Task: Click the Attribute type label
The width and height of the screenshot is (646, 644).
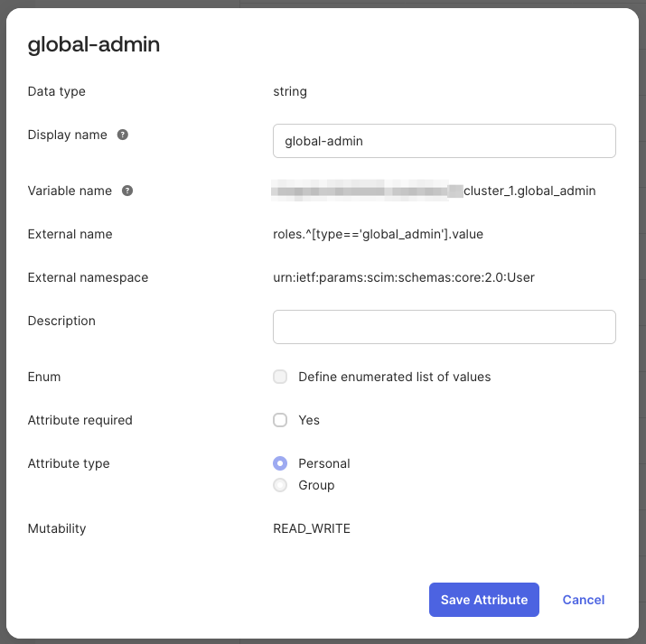Action: (69, 463)
